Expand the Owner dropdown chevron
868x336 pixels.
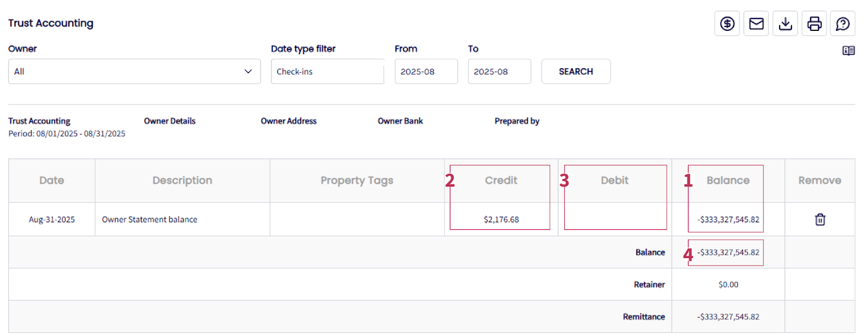click(x=248, y=72)
